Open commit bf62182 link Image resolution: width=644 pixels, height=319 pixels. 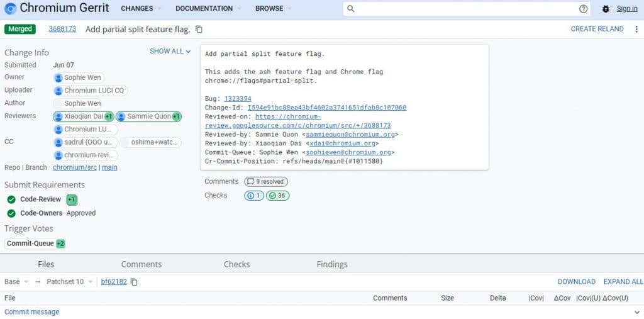coord(114,282)
